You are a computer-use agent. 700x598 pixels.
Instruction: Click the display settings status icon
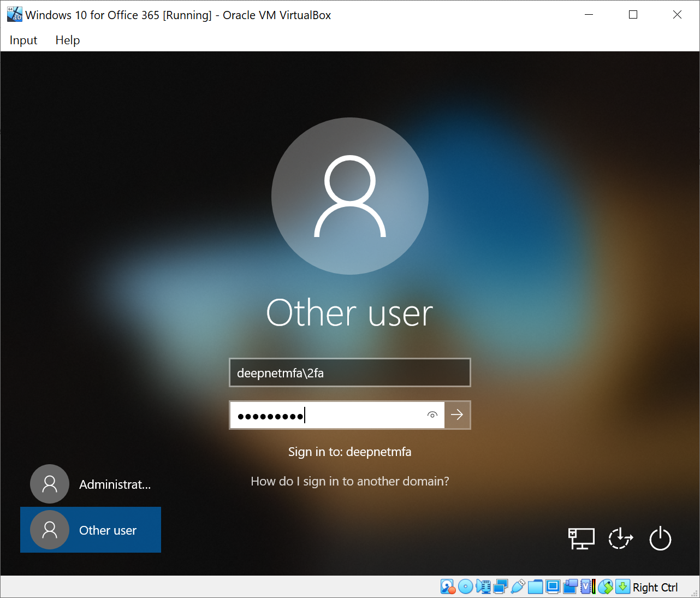click(x=553, y=587)
